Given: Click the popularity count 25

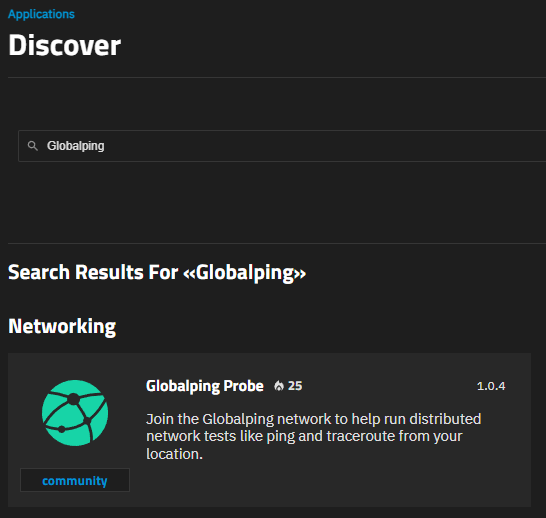Looking at the screenshot, I should point(295,386).
